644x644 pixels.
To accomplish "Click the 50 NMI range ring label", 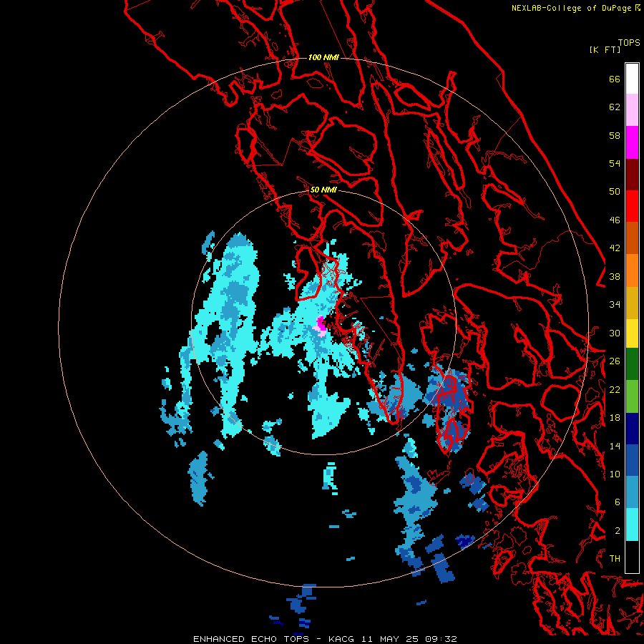I will pos(323,190).
